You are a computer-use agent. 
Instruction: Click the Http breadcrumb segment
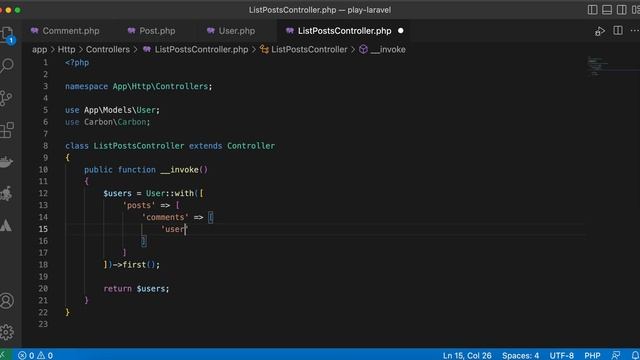pyautogui.click(x=66, y=50)
